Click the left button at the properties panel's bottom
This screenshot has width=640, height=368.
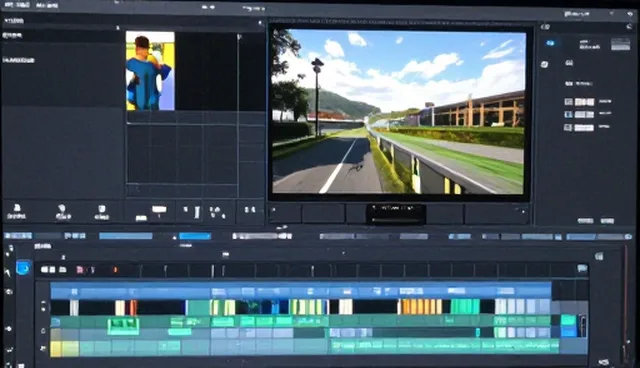click(x=585, y=221)
